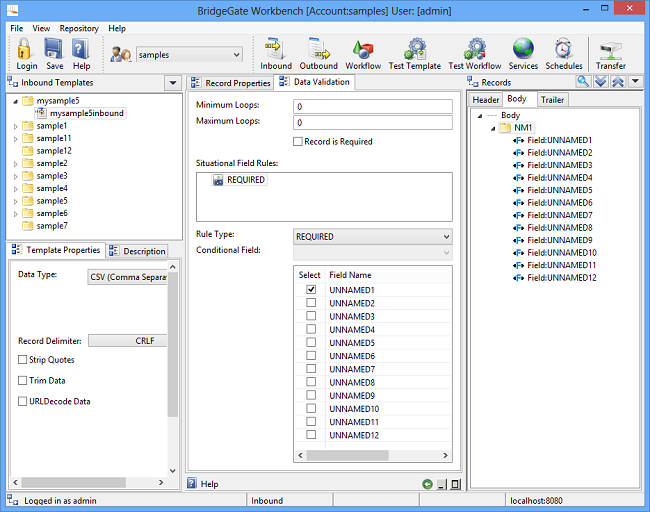Check the UNNAMED12 field checkbox

pyautogui.click(x=311, y=434)
